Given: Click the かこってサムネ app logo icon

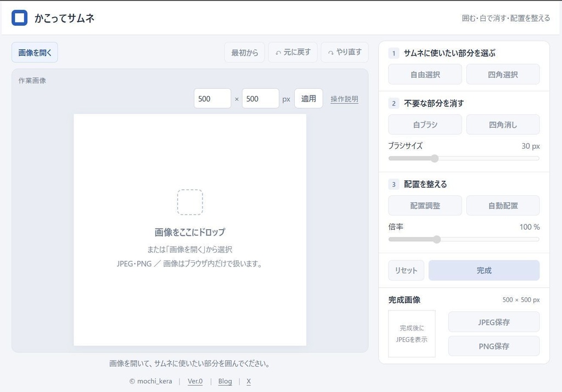Looking at the screenshot, I should coord(19,18).
